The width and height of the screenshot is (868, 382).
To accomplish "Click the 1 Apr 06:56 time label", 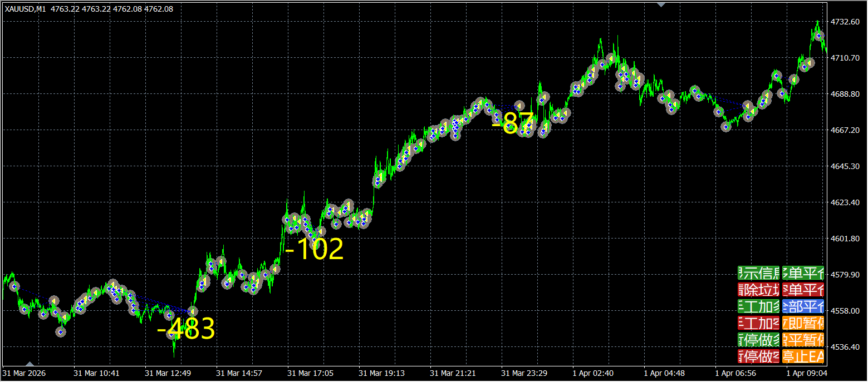I will pos(735,373).
